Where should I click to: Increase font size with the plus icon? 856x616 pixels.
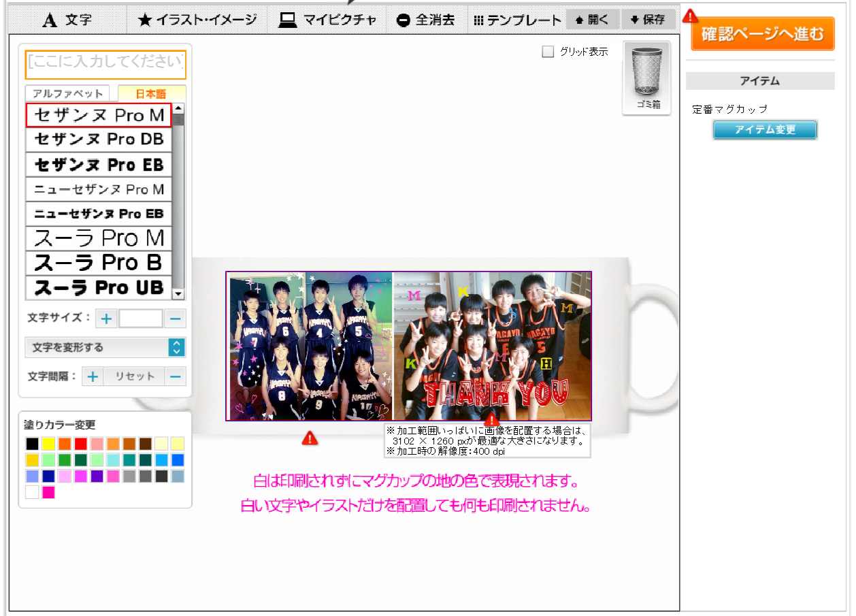coord(107,318)
